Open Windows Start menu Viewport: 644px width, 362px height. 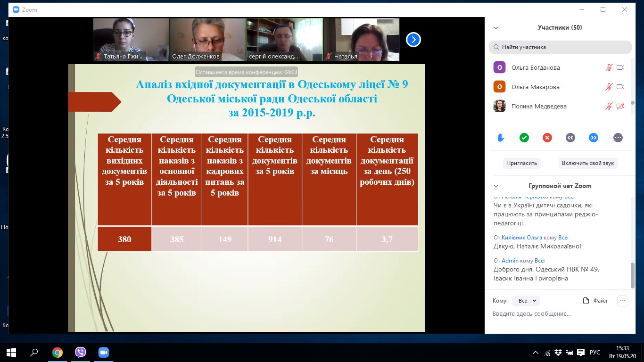pos(11,353)
